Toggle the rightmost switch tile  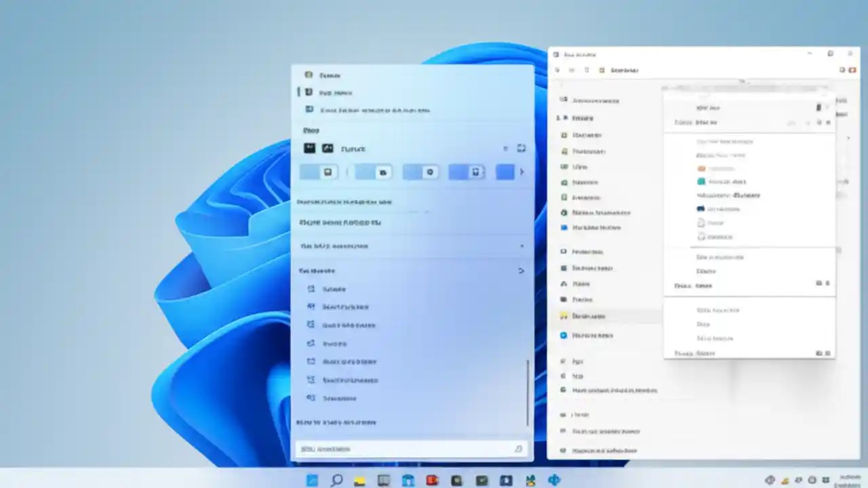505,172
